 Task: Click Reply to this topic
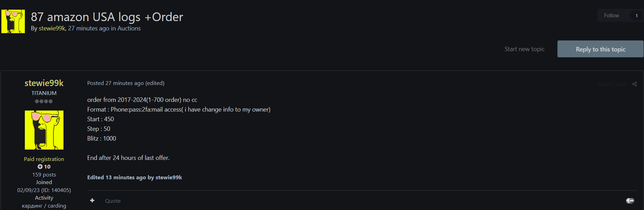600,49
